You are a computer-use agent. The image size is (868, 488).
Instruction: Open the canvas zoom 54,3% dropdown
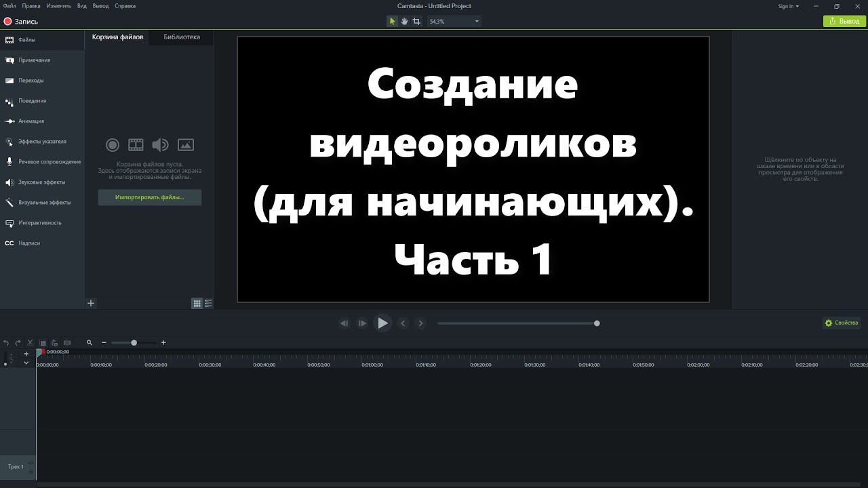point(454,22)
